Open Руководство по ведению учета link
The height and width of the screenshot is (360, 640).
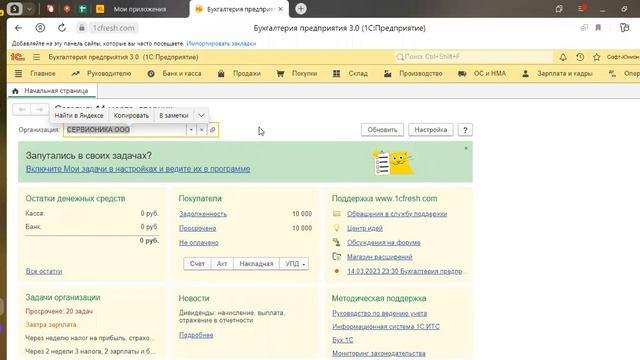pos(380,313)
